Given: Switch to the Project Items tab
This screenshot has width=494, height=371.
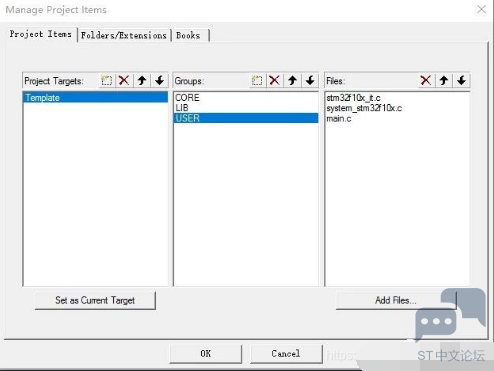Looking at the screenshot, I should (41, 34).
